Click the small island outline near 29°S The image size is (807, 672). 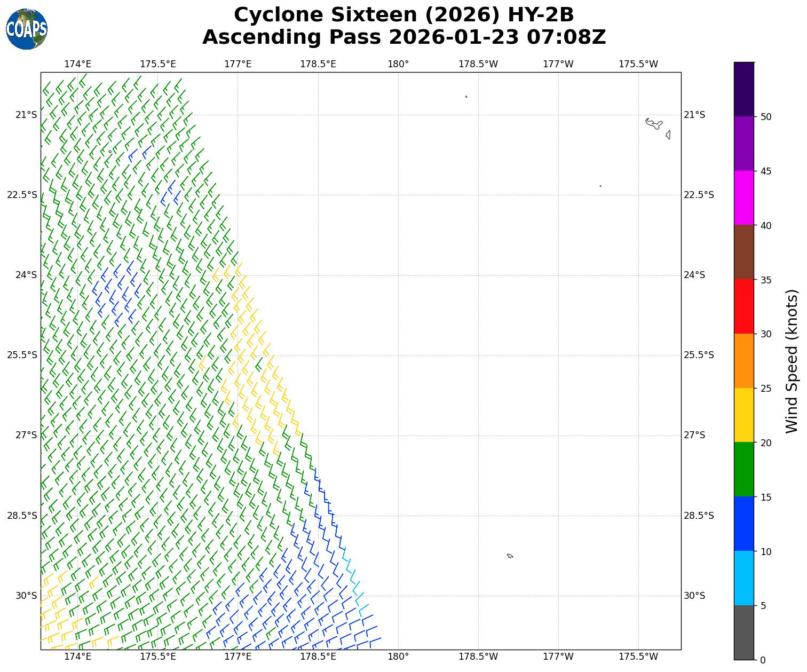510,556
